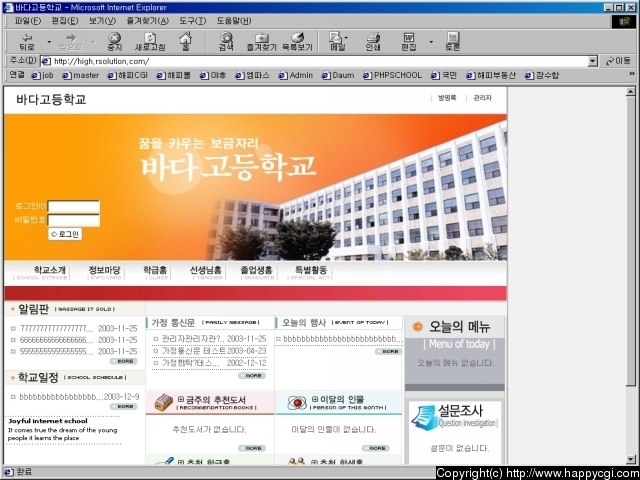Click MORE under the 알림판 list
This screenshot has width=640, height=480.
tap(124, 361)
